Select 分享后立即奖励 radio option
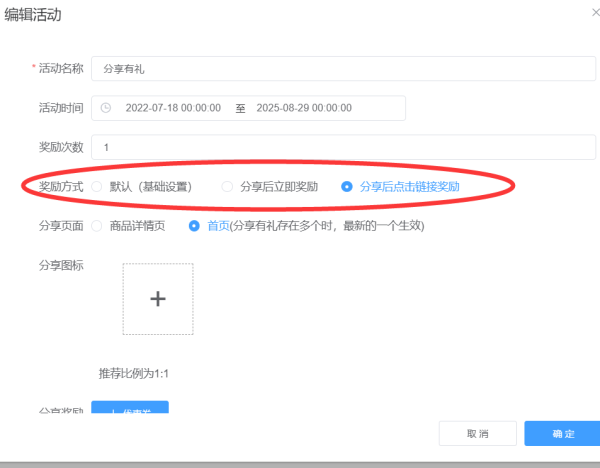The height and width of the screenshot is (468, 600). coord(227,186)
